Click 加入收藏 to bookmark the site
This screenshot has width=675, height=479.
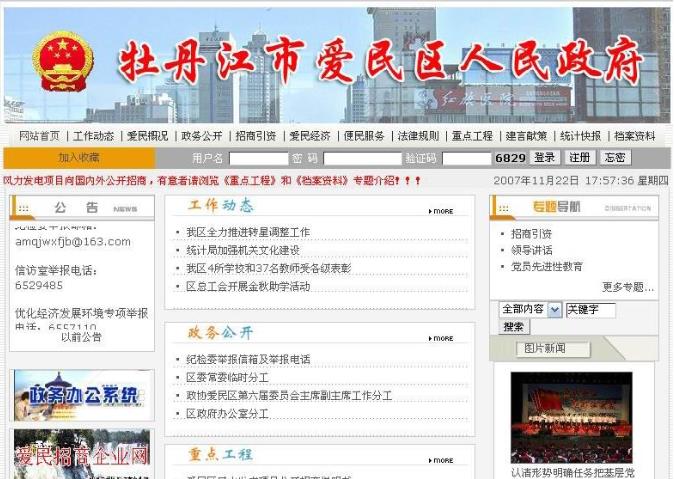(x=79, y=158)
